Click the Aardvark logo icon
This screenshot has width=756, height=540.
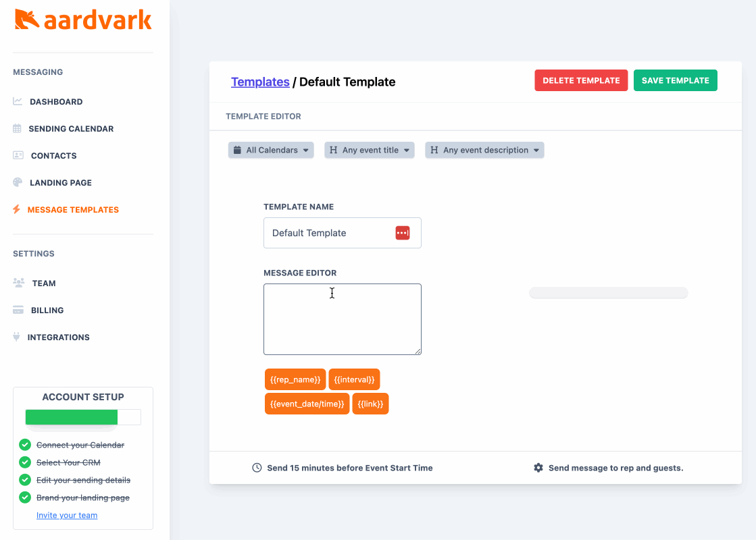(x=27, y=20)
